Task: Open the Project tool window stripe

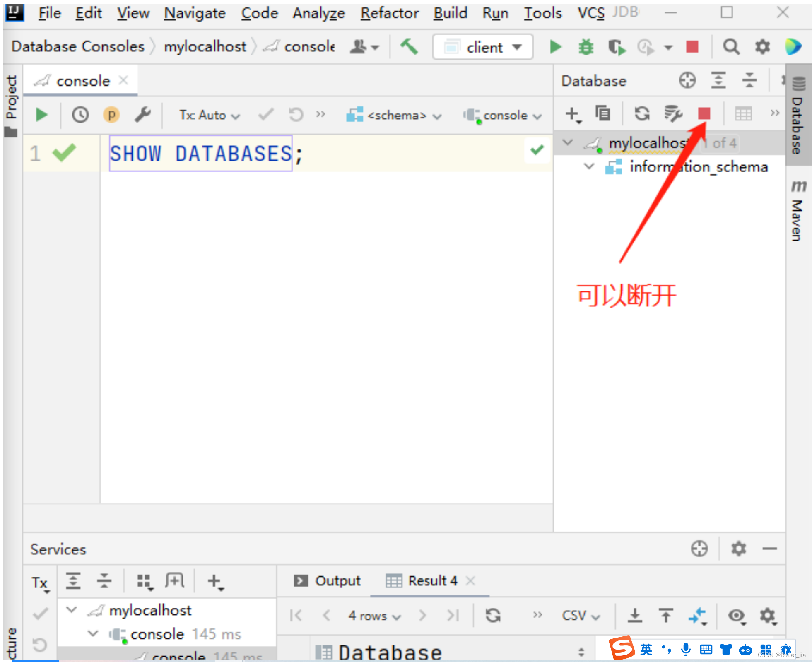Action: pyautogui.click(x=11, y=106)
